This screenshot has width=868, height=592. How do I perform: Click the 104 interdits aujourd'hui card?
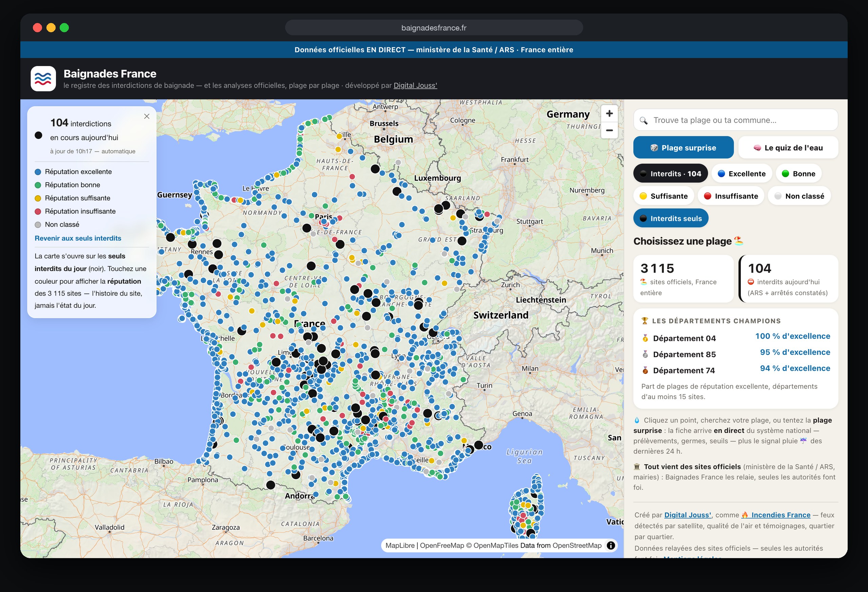point(788,279)
